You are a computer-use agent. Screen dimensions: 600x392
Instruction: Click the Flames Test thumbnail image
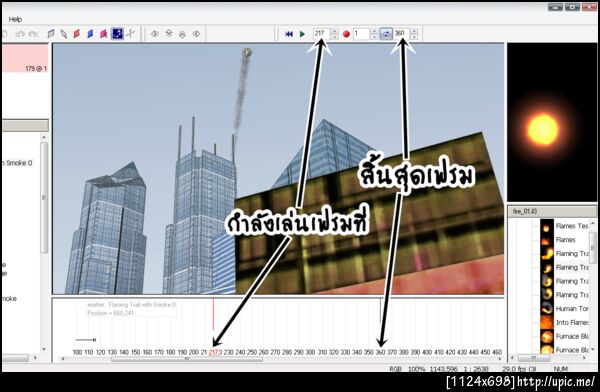click(547, 226)
